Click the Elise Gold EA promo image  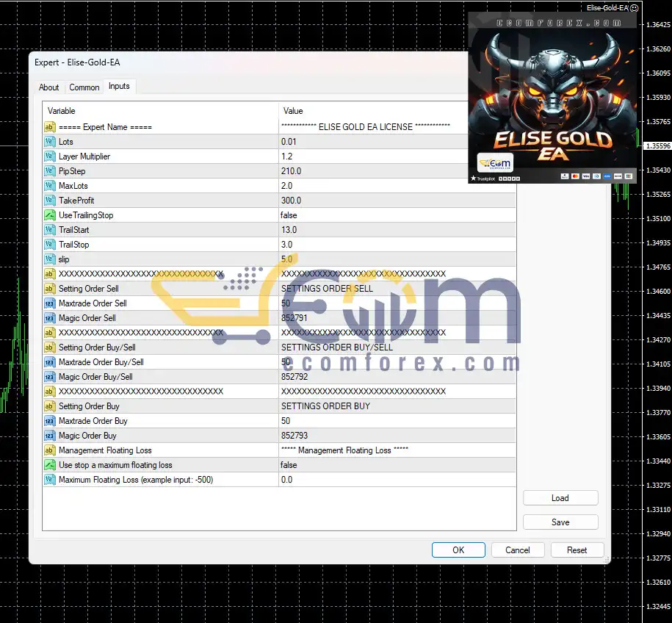tap(552, 98)
